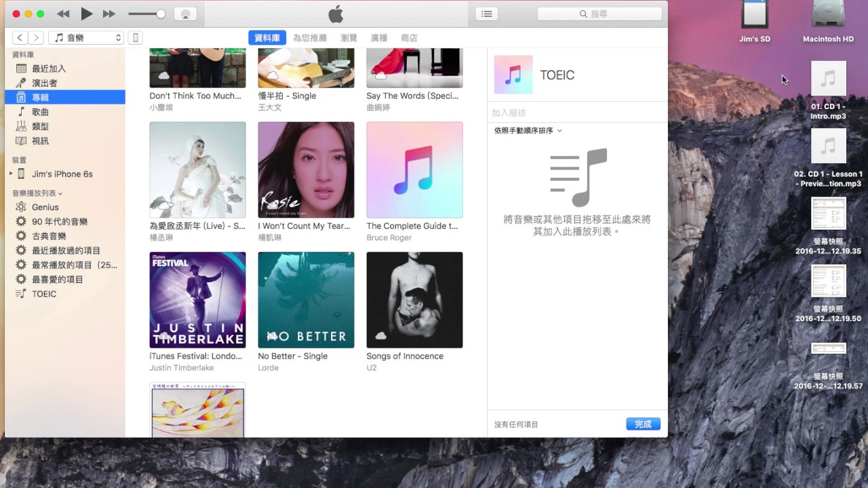Open the 最常播放的項目 playlist
The width and height of the screenshot is (868, 488).
[x=64, y=265]
